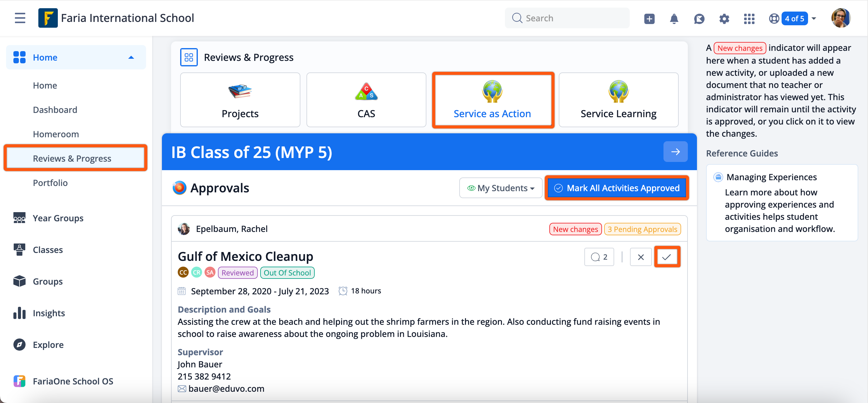Click the IB Class of 25 (MYP 5) heading
The width and height of the screenshot is (868, 403).
pos(251,152)
